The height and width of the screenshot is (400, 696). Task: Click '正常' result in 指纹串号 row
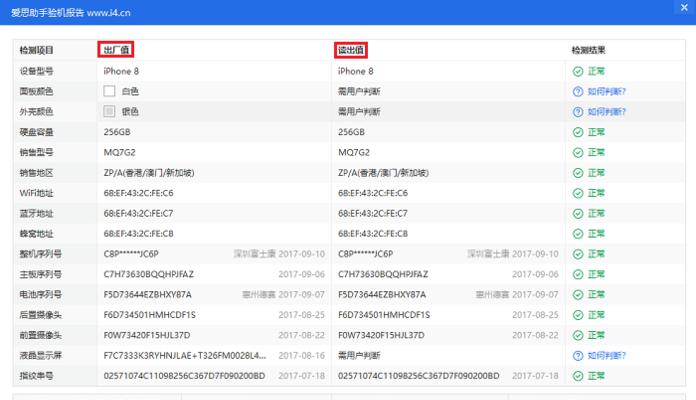596,376
